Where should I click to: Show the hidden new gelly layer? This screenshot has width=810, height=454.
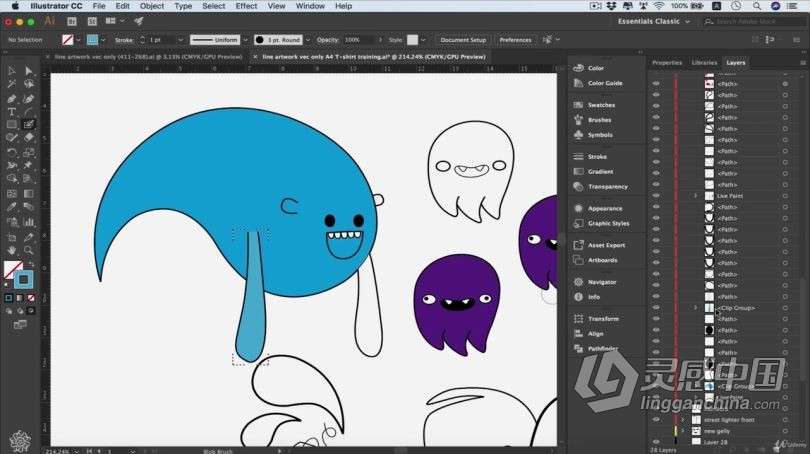click(x=656, y=431)
